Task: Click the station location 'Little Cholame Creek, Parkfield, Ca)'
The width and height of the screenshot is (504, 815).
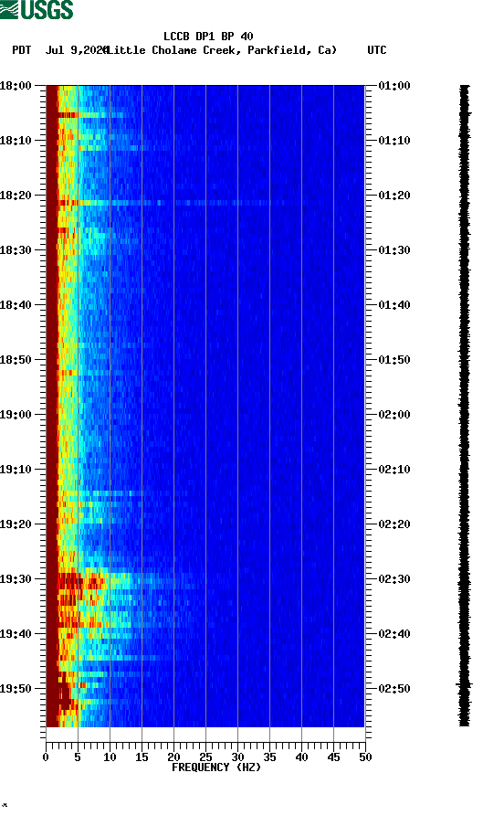Action: pyautogui.click(x=222, y=50)
